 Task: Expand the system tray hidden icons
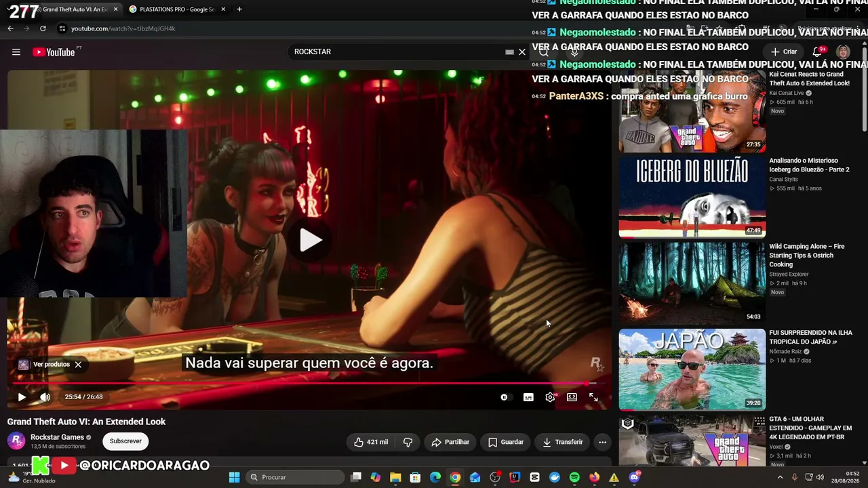pos(780,477)
